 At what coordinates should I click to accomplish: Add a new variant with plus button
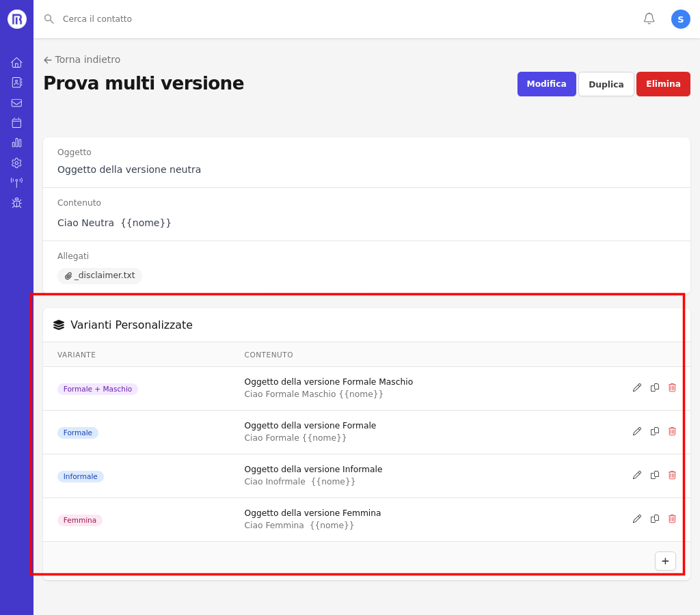pos(665,561)
